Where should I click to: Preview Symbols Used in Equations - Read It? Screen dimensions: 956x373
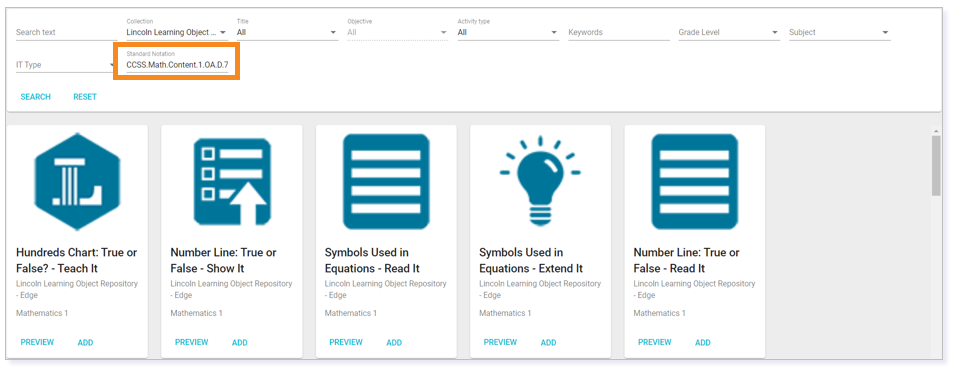346,342
